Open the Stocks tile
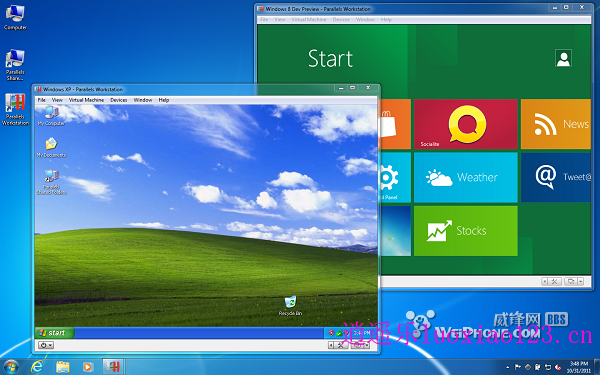 (x=466, y=231)
